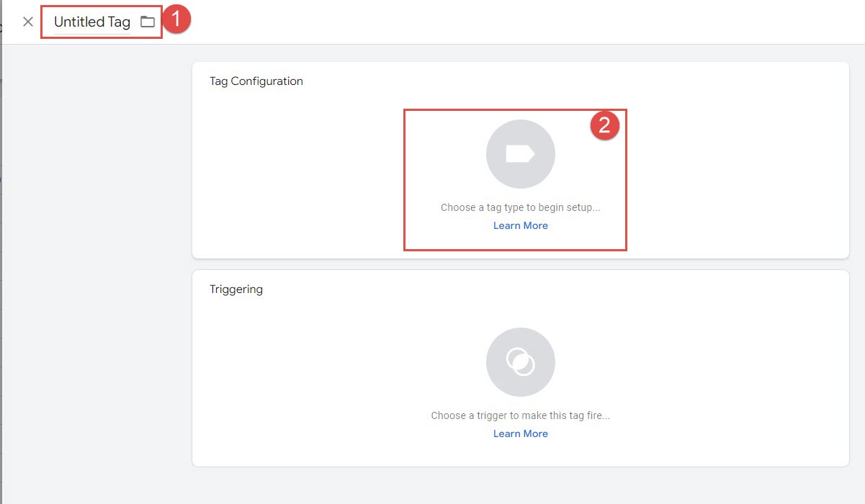This screenshot has width=865, height=504.
Task: Click the empty header bar right of badge 1
Action: pyautogui.click(x=504, y=22)
